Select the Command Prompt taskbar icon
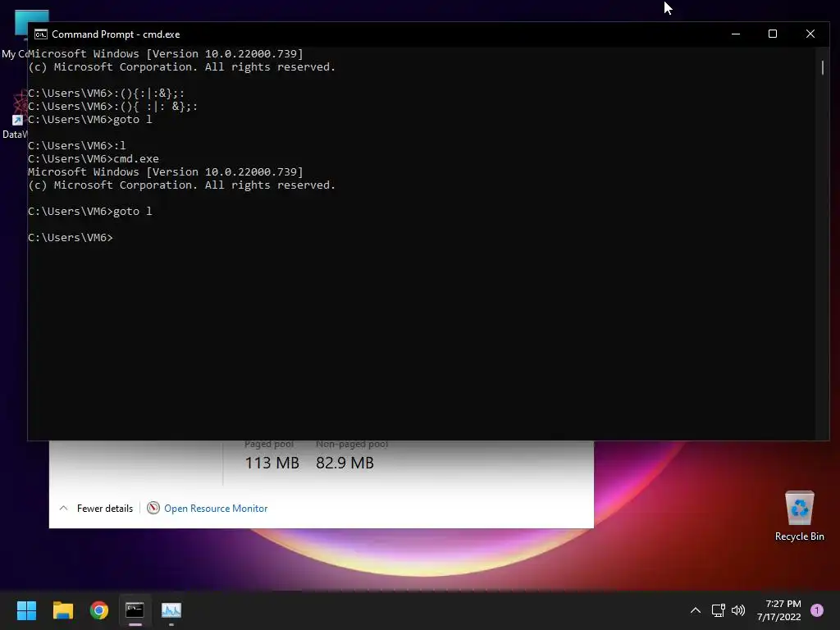Screen dimensions: 840x630 pos(135,610)
